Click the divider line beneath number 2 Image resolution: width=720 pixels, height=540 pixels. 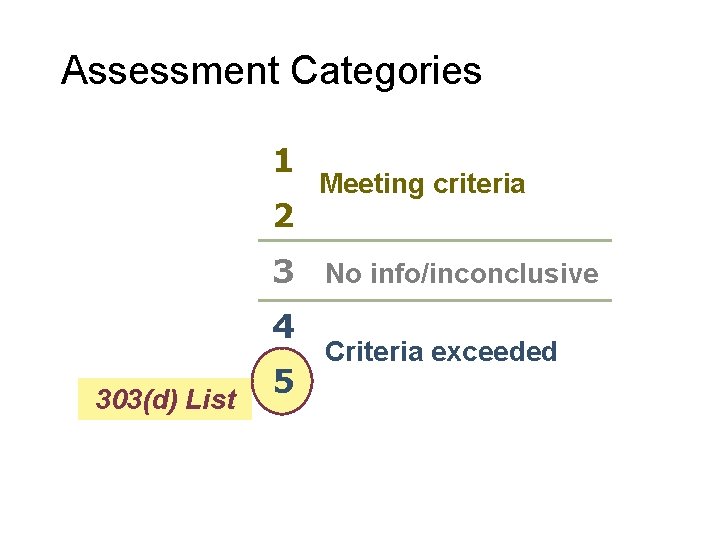pos(434,241)
